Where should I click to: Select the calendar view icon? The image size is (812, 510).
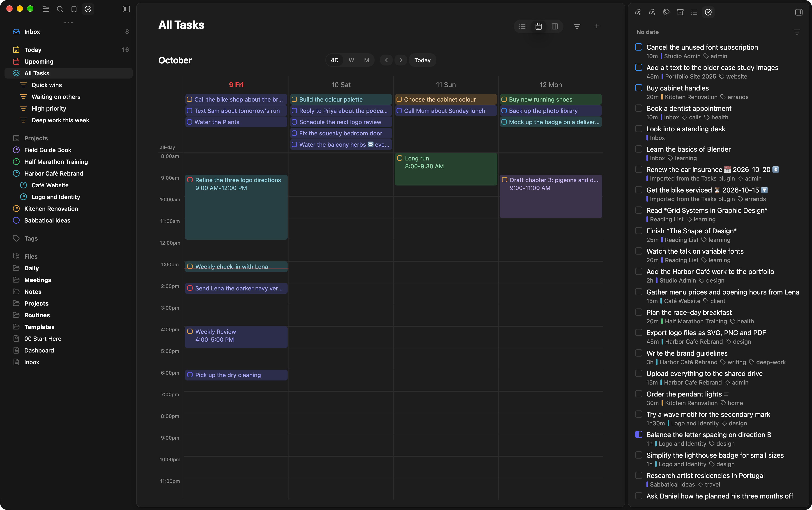pyautogui.click(x=539, y=26)
